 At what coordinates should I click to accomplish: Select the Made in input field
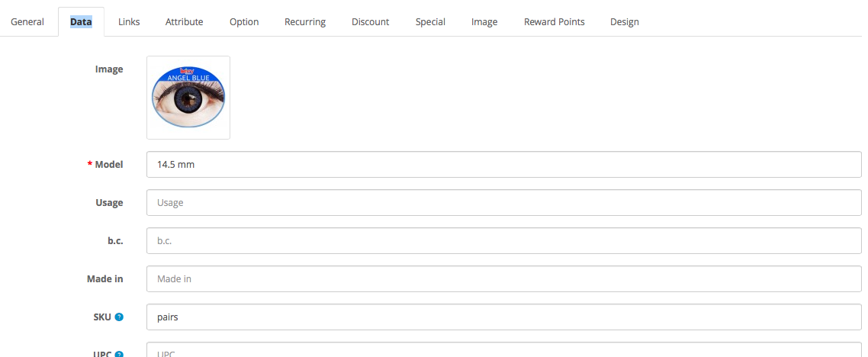(503, 279)
